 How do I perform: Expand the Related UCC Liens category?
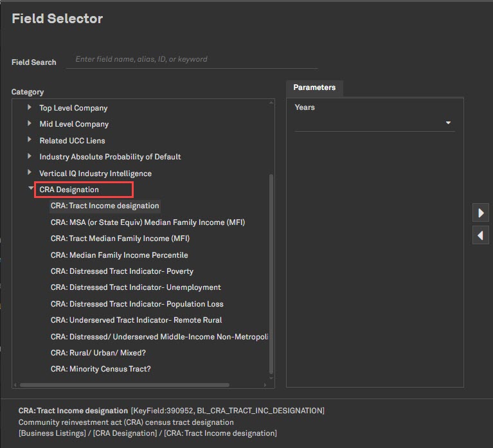click(30, 140)
